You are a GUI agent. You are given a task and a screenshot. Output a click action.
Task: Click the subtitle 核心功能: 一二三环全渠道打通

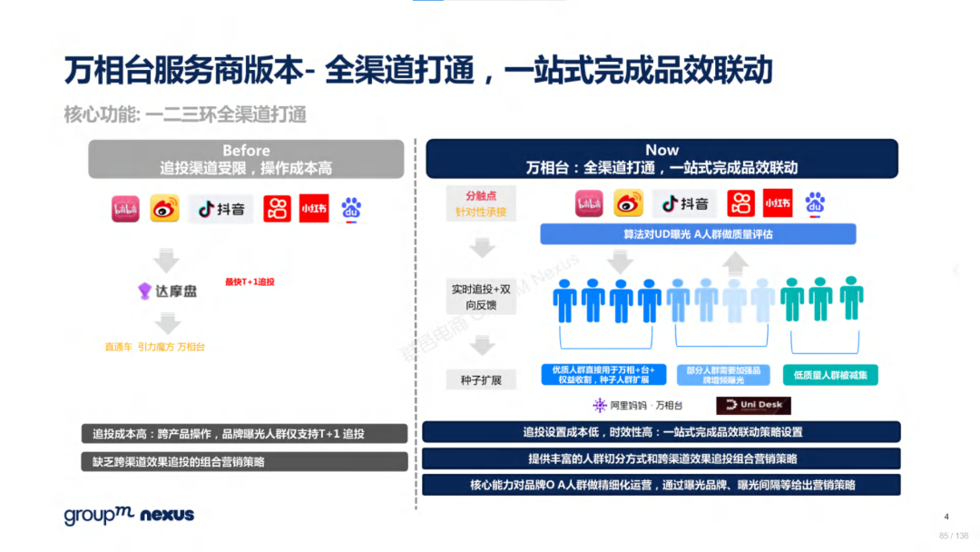(x=185, y=114)
